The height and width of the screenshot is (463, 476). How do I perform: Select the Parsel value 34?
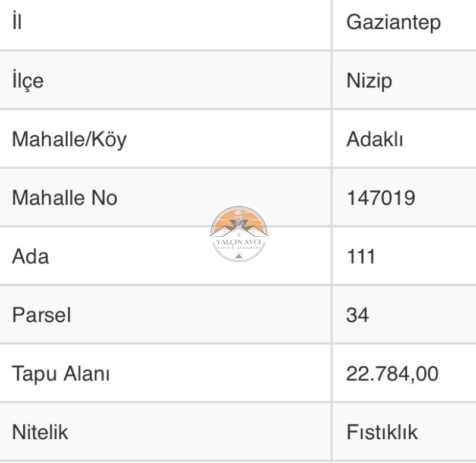tap(358, 315)
